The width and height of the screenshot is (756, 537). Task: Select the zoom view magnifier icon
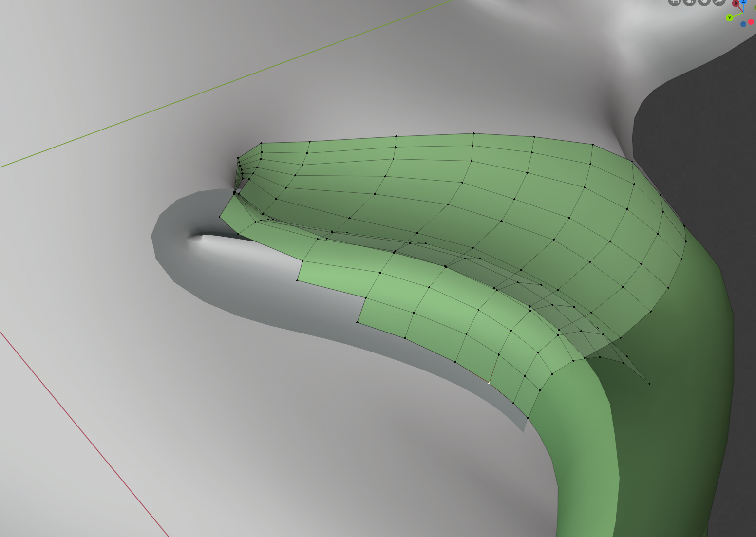[719, 1]
